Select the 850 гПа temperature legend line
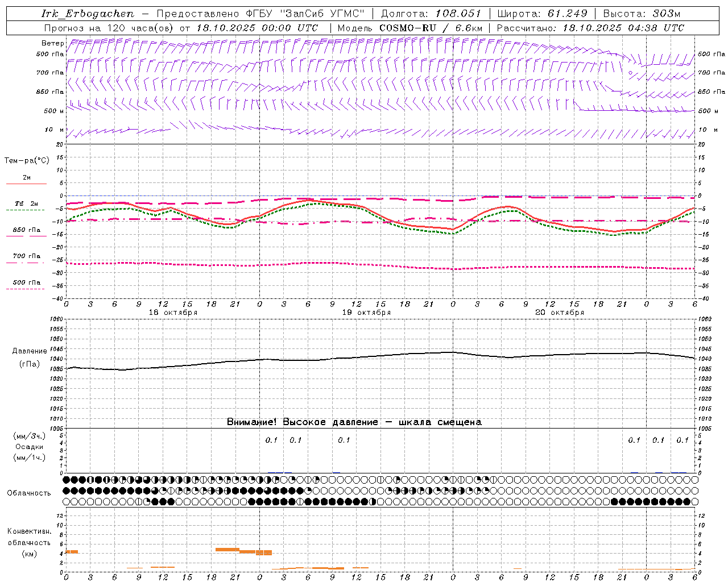This screenshot has height=582, width=728. coord(26,236)
